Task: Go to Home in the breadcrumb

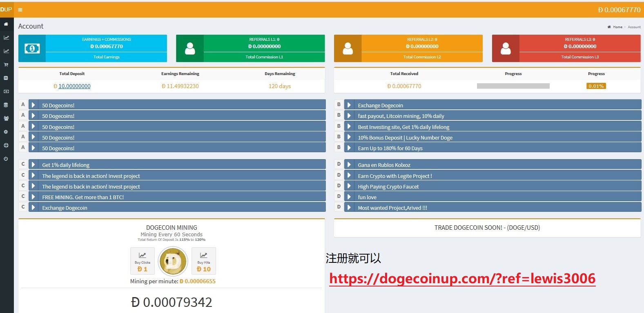Action: point(617,27)
